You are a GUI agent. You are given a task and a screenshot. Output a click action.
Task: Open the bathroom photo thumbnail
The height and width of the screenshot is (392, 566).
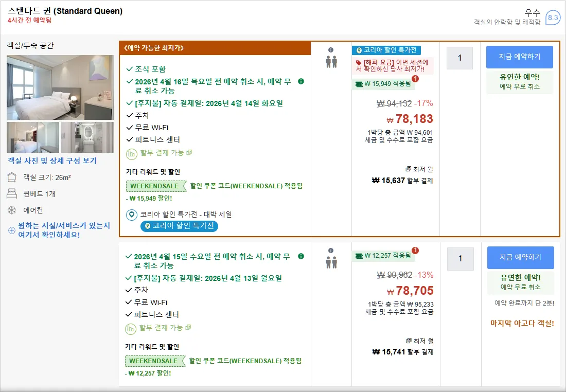click(x=87, y=137)
